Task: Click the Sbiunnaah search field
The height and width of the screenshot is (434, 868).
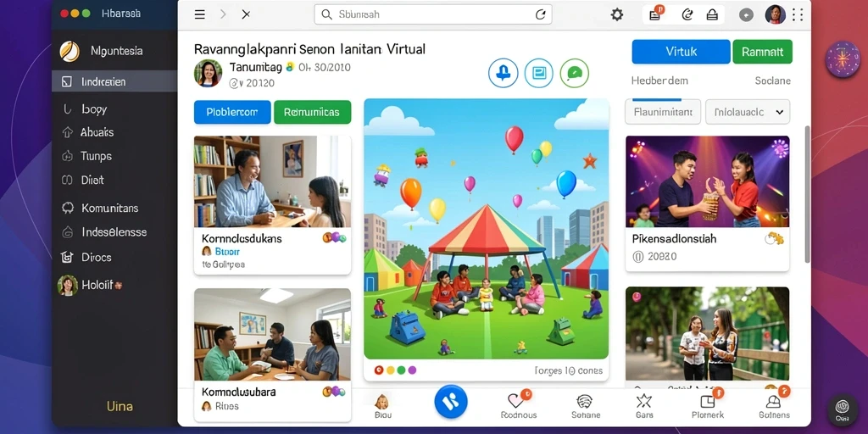Action: point(433,14)
